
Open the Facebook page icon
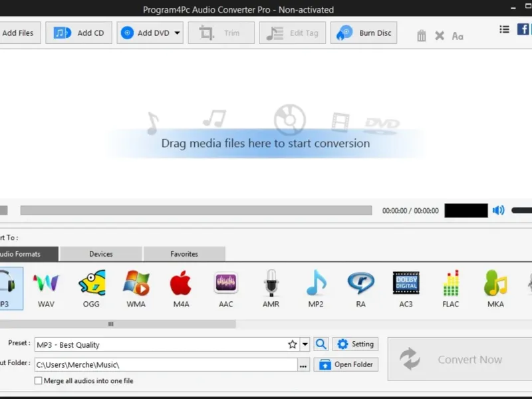tap(523, 29)
